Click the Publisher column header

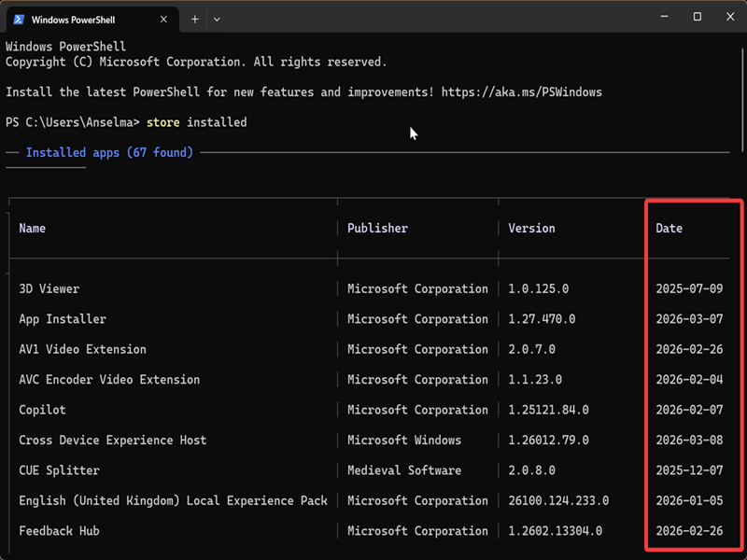click(x=377, y=228)
